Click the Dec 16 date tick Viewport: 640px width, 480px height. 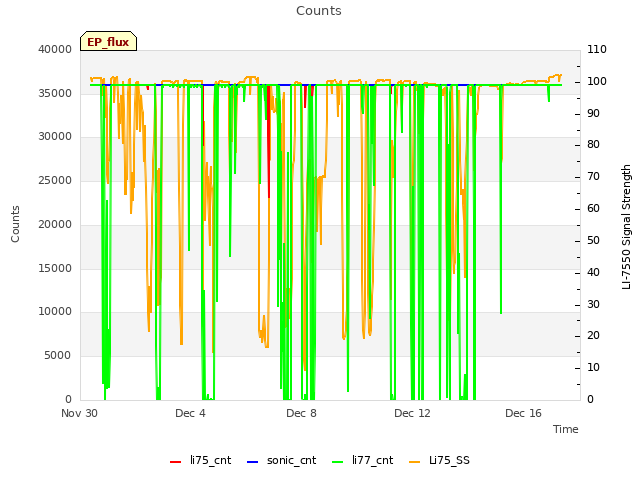pyautogui.click(x=523, y=413)
